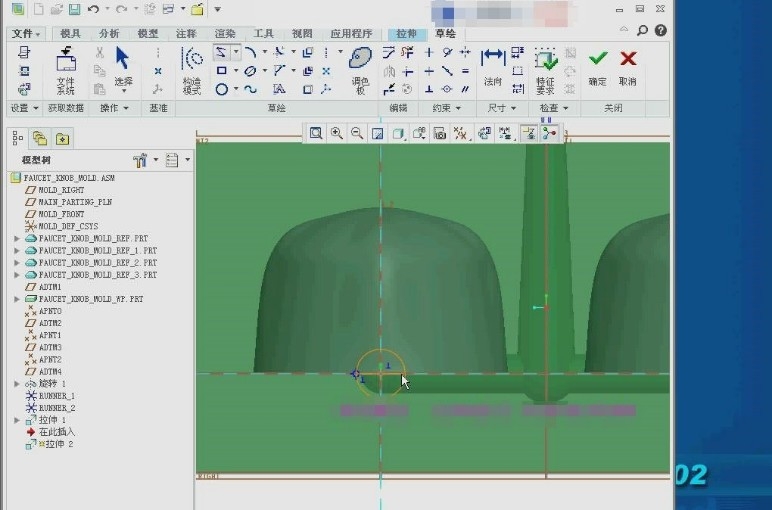
Task: Open the Applications (应用程序) tab
Action: [x=351, y=33]
